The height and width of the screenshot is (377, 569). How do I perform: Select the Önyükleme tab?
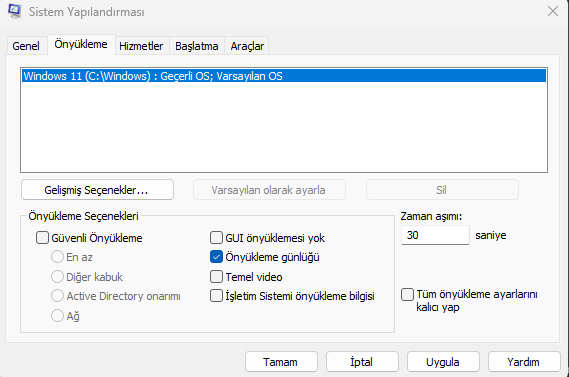[81, 44]
